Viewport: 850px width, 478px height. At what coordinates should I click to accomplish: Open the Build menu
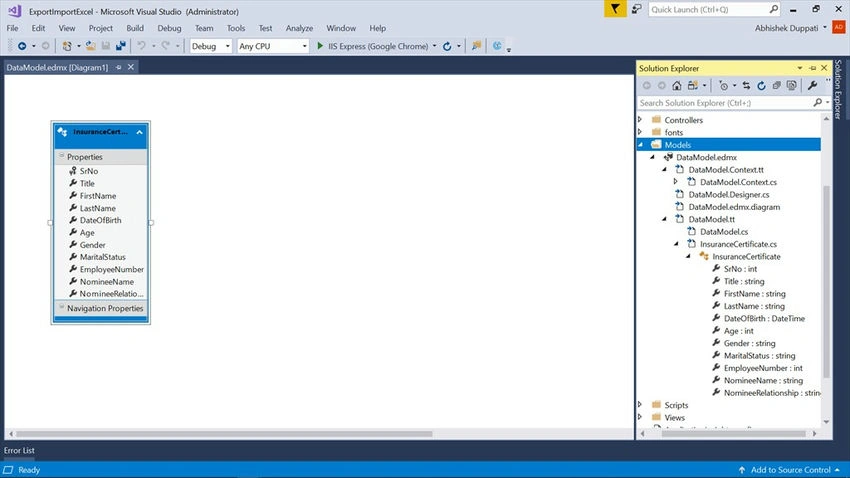coord(135,28)
